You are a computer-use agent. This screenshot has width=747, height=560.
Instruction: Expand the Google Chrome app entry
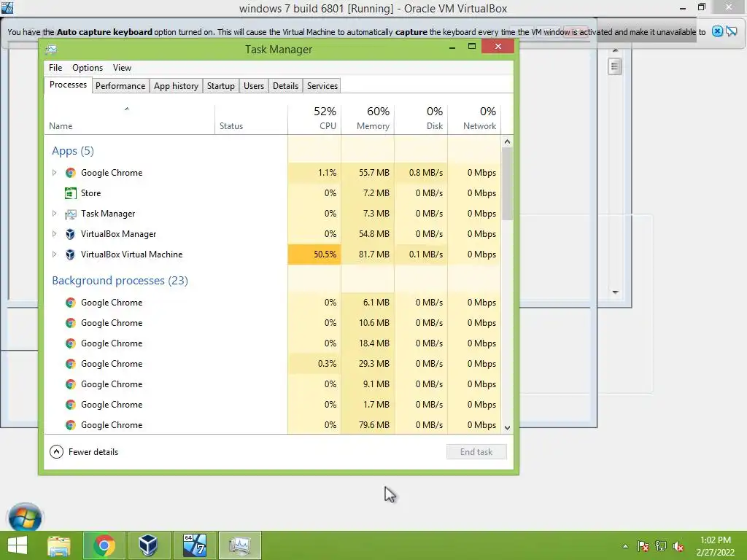click(x=54, y=173)
